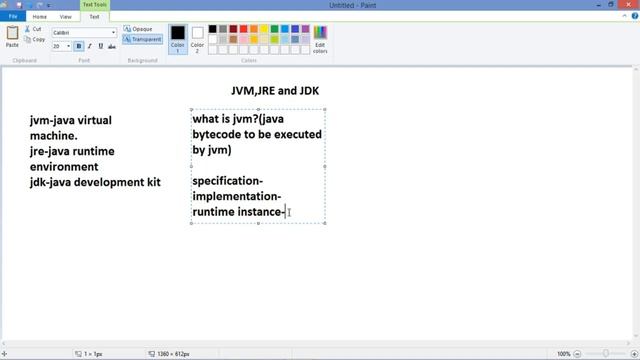Minimize the Paint window
This screenshot has width=640, height=360.
598,5
